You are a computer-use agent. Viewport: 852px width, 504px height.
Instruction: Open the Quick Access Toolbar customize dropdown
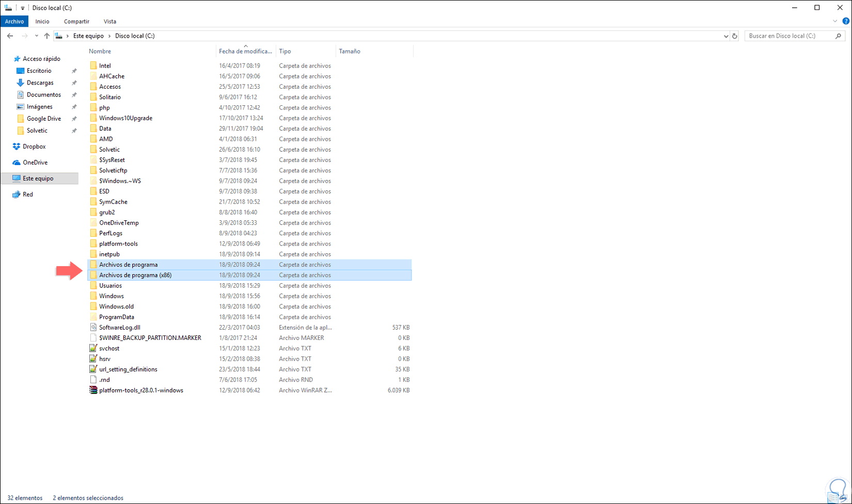click(22, 8)
